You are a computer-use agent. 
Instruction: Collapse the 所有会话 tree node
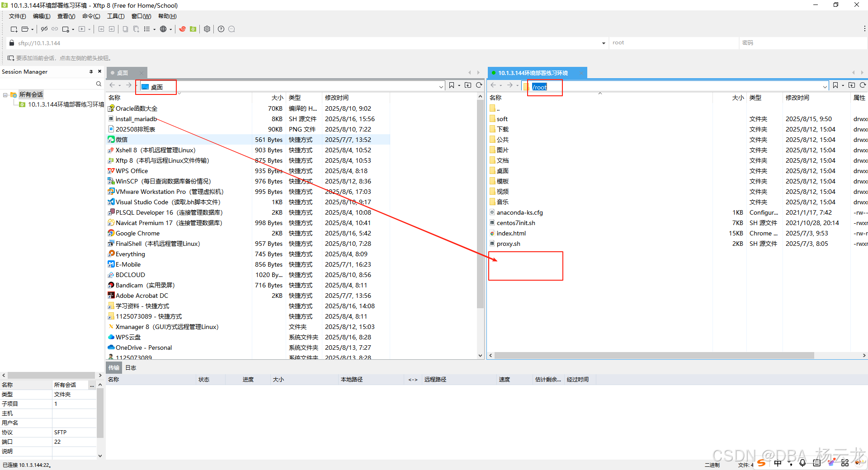coord(5,95)
